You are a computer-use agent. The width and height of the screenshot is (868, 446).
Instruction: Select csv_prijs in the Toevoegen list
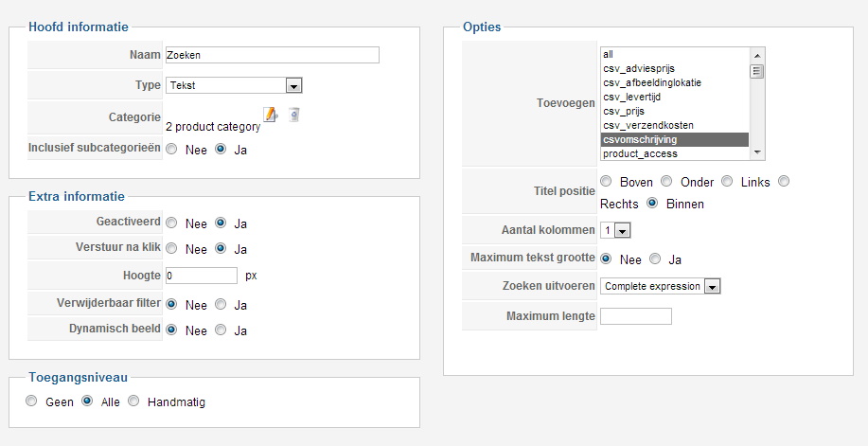pyautogui.click(x=624, y=111)
